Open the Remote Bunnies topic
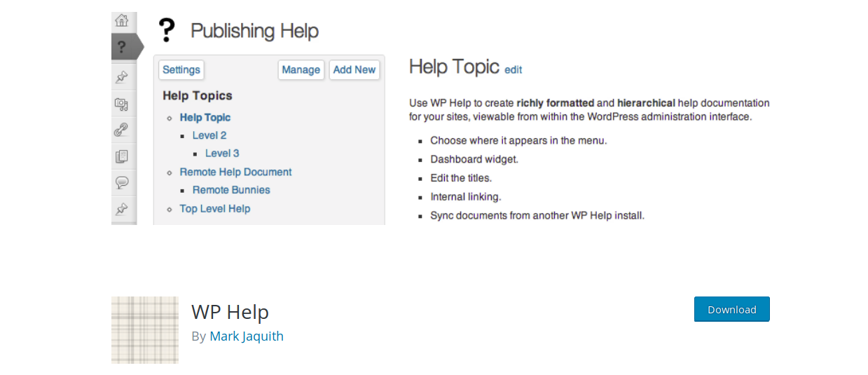868x375 pixels. (231, 190)
